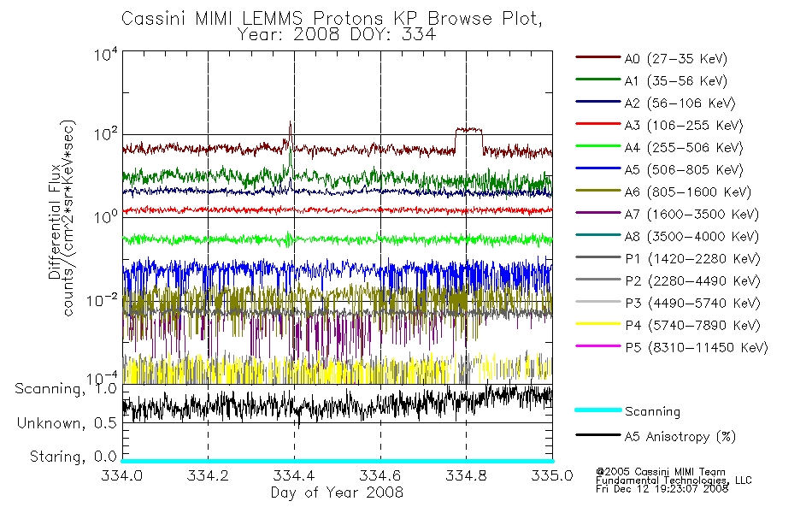Click the A8 (3500-4000 KeV) legend label

(691, 237)
